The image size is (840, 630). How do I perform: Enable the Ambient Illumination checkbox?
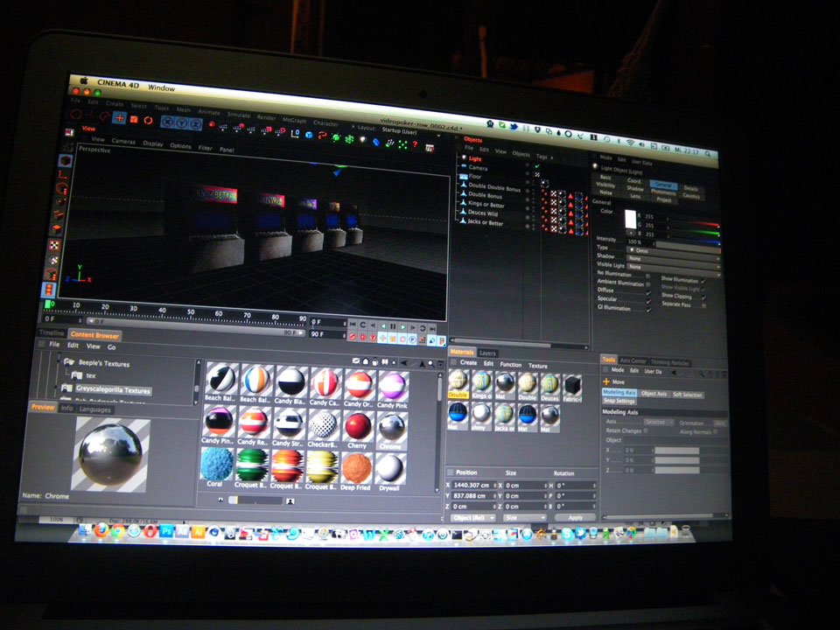648,282
